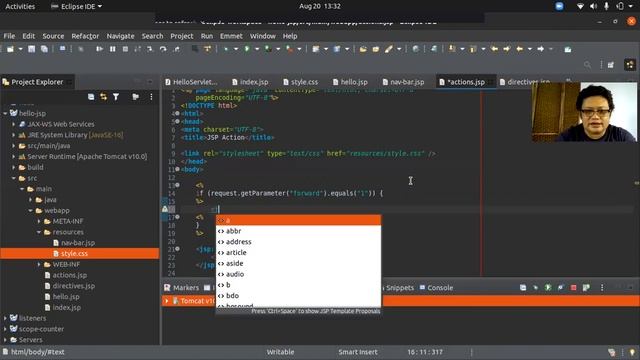Screen dimensions: 640x360
Task: Click the white Forward navigation arrow
Action: pos(540,49)
